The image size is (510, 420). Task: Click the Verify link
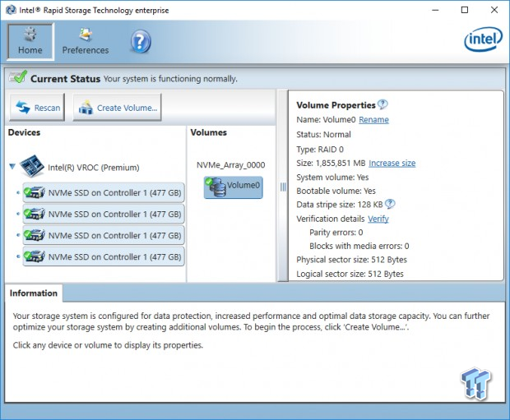pyautogui.click(x=378, y=219)
